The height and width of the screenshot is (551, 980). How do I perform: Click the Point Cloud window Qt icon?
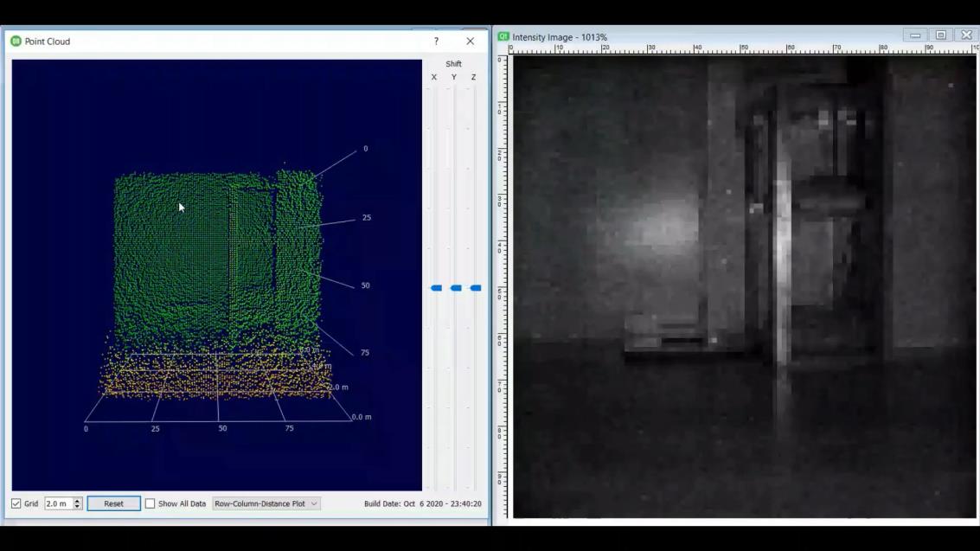coord(16,42)
